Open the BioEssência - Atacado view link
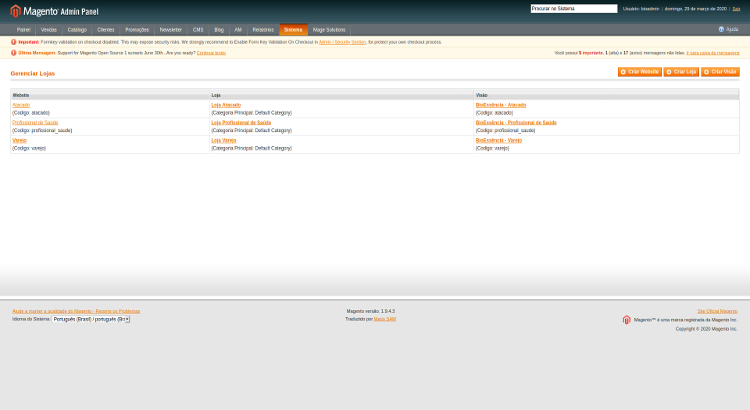750x410 pixels. coord(501,105)
